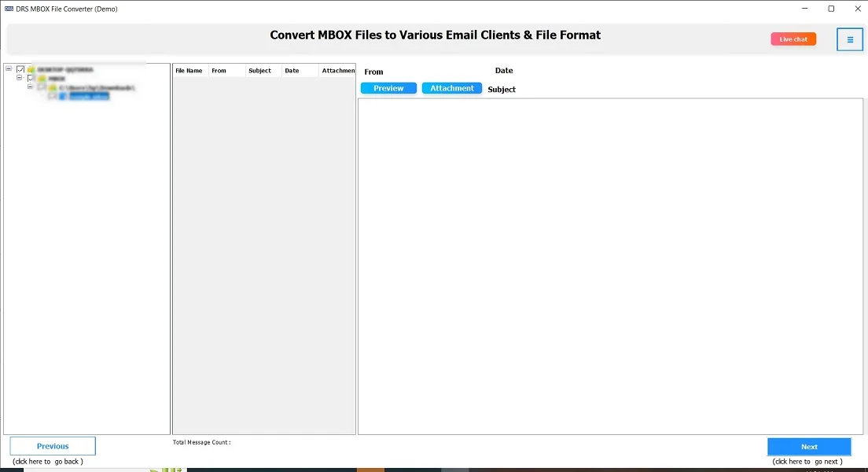Click the 'Date' label in preview pane
868x472 pixels.
pos(504,70)
